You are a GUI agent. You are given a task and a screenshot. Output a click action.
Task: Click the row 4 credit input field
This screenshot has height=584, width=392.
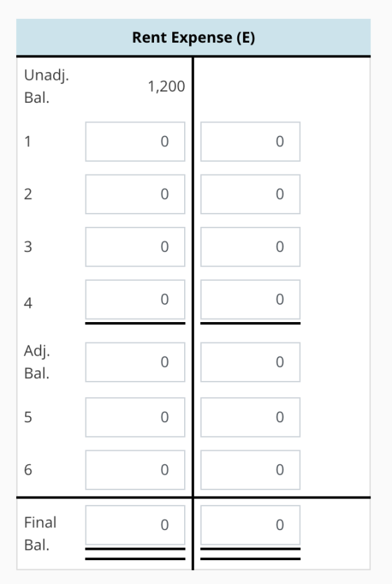coord(250,300)
